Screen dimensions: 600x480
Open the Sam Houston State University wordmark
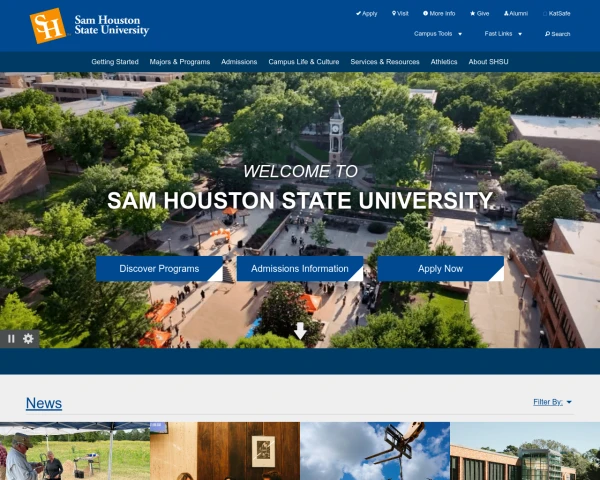pyautogui.click(x=112, y=25)
